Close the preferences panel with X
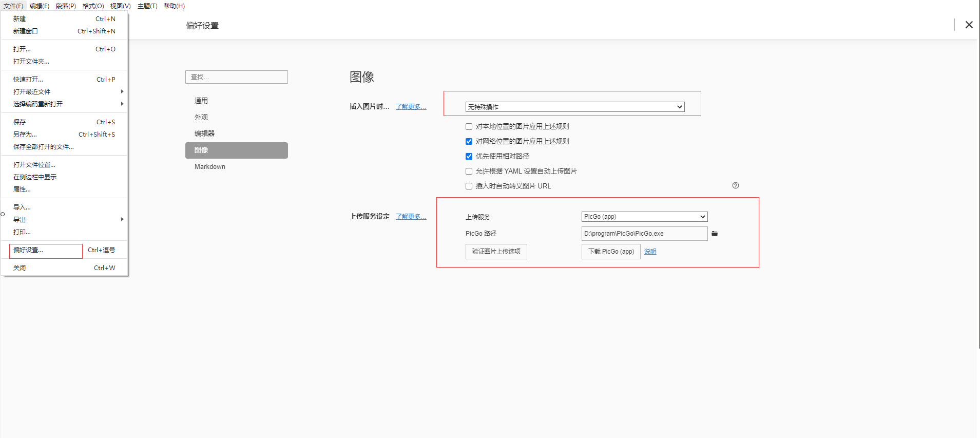Image resolution: width=980 pixels, height=438 pixels. tap(969, 25)
